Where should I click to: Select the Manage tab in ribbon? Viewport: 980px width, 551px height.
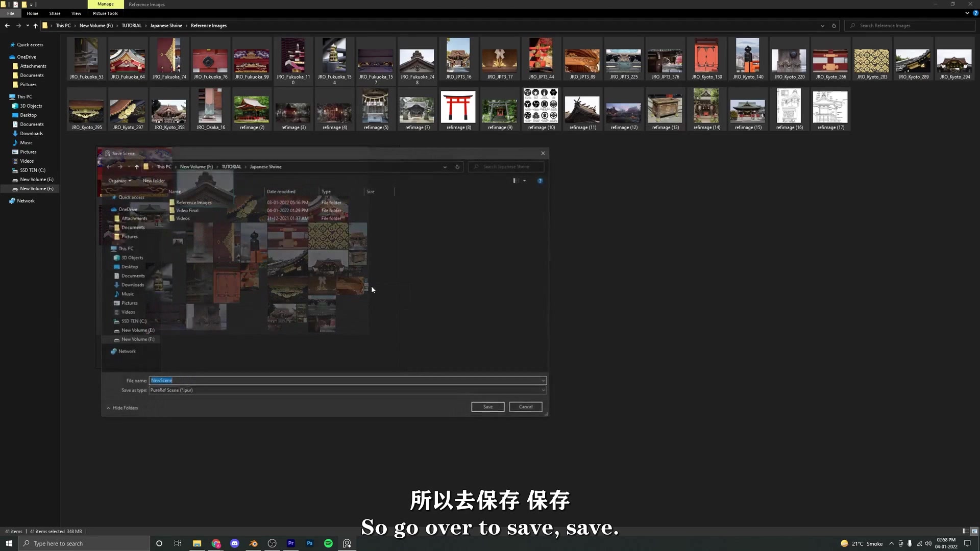(105, 4)
